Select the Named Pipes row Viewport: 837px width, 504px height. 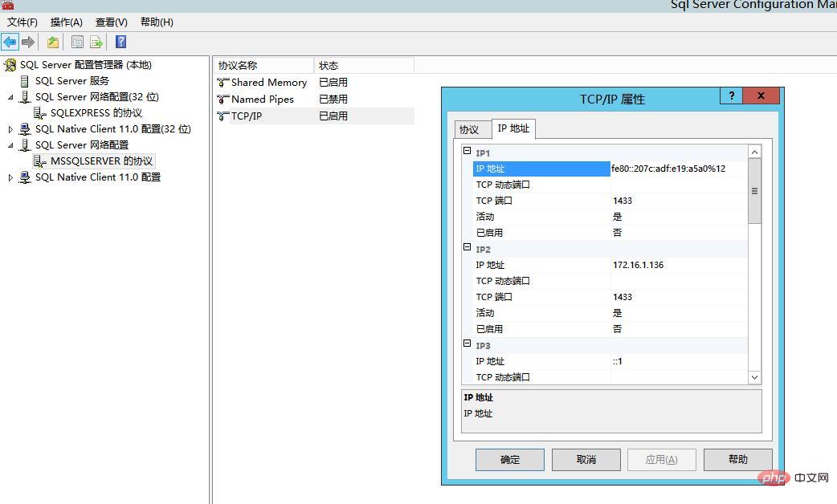pos(314,100)
